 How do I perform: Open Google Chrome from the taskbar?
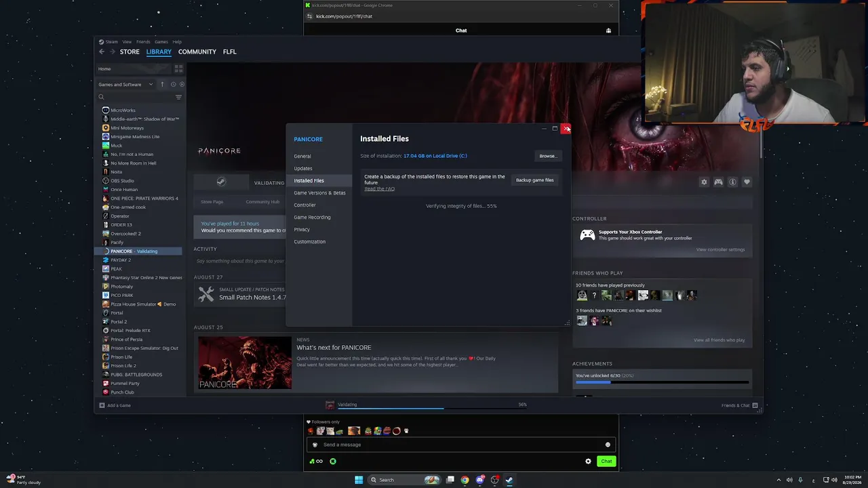[465, 480]
